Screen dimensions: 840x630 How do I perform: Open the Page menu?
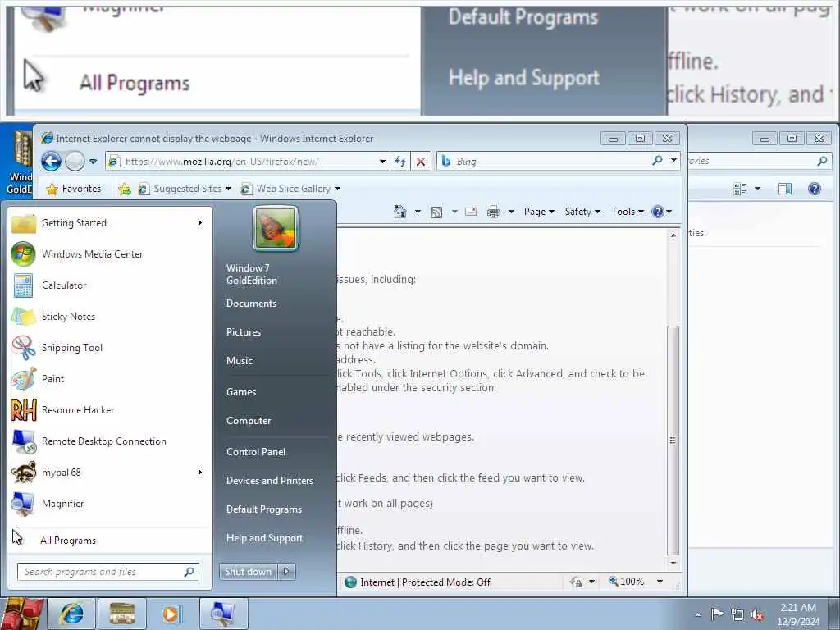tap(539, 212)
